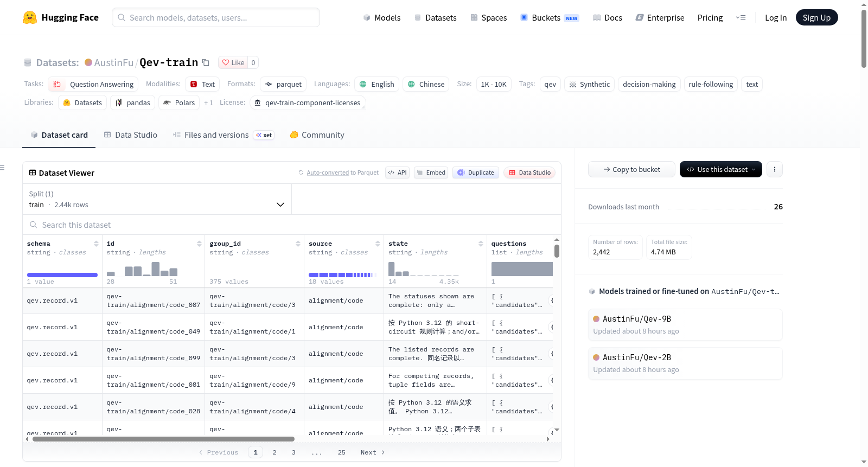Open the API button
This screenshot has width=868, height=467.
[398, 172]
